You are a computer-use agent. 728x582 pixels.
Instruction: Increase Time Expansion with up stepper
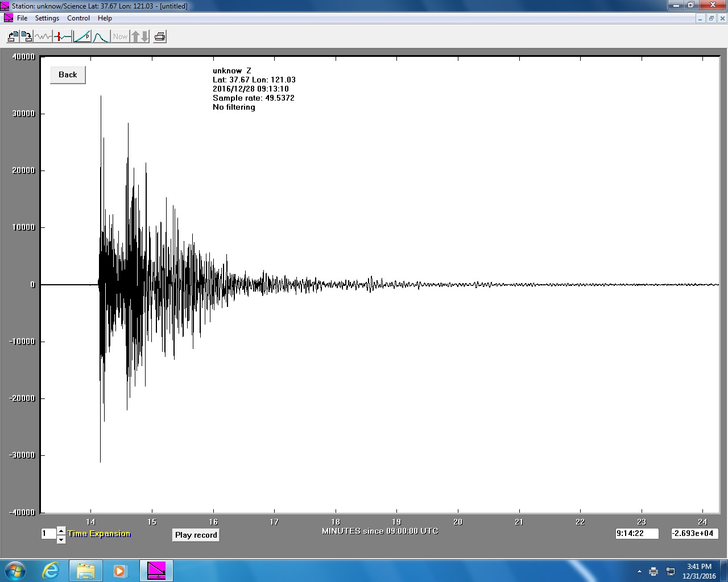[61, 530]
